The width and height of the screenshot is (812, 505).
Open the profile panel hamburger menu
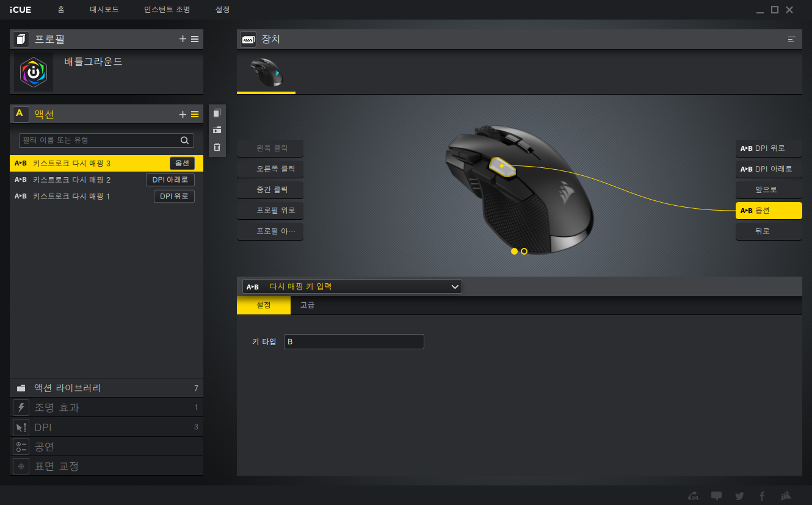(195, 39)
